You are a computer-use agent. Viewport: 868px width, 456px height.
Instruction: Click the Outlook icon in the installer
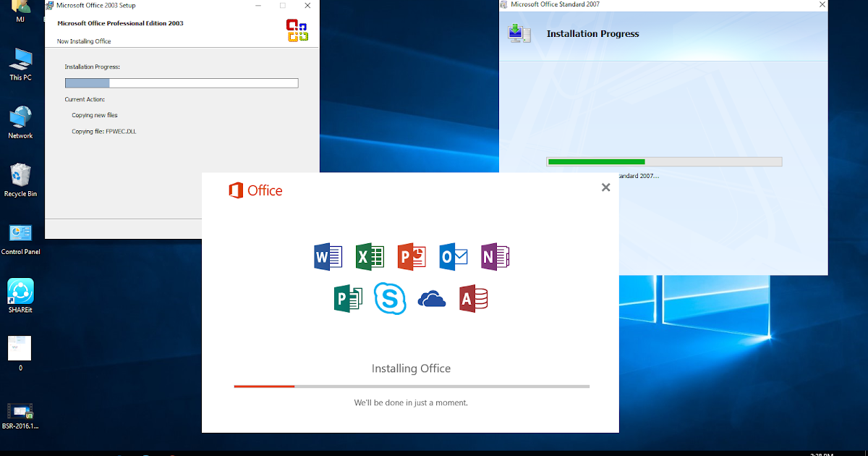pyautogui.click(x=454, y=257)
